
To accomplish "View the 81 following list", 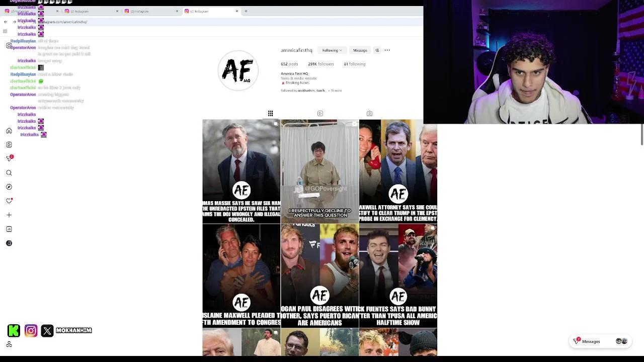I will (355, 64).
